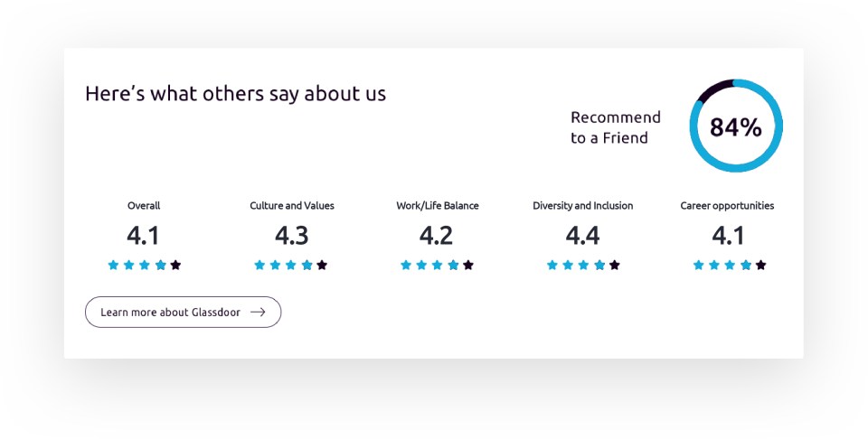Click the Recommend to a Friend text
This screenshot has height=439, width=868.
[615, 127]
